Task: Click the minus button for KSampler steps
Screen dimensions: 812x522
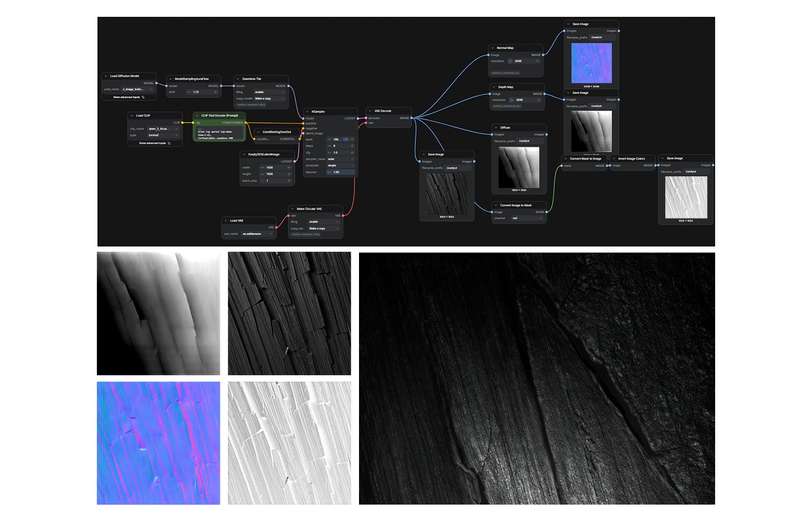Action: click(x=329, y=146)
